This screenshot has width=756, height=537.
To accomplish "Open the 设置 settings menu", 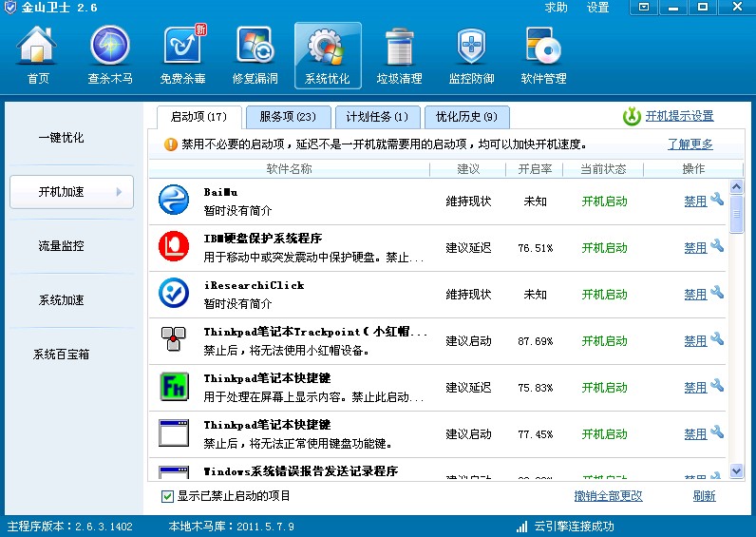I will (597, 8).
